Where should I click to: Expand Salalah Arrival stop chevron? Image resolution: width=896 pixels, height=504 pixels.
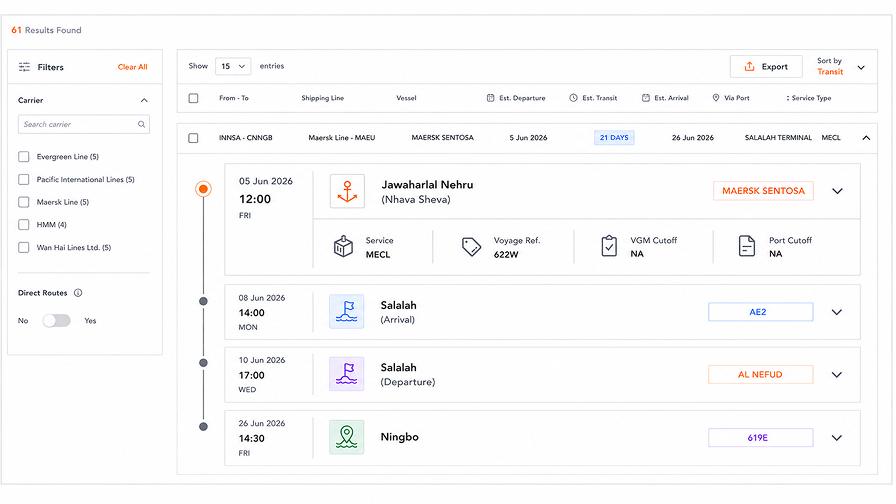tap(837, 312)
